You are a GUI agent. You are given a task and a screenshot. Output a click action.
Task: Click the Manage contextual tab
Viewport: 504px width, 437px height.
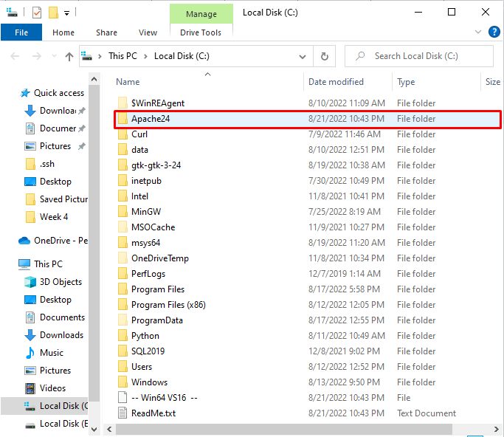[201, 14]
